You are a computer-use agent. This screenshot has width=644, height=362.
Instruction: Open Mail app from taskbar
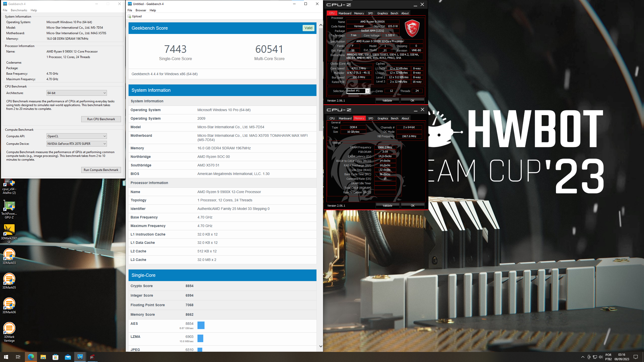(68, 357)
